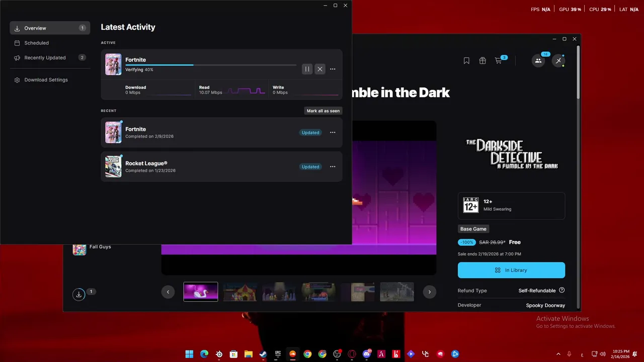Open Download Settings
Image resolution: width=644 pixels, height=362 pixels.
(50, 80)
